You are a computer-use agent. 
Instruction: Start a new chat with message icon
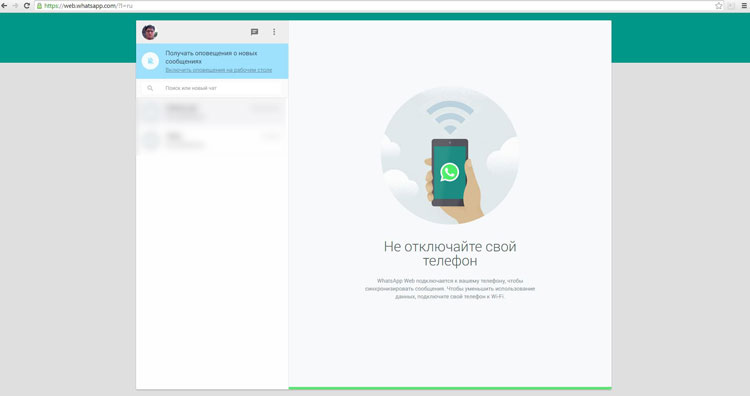coord(254,32)
